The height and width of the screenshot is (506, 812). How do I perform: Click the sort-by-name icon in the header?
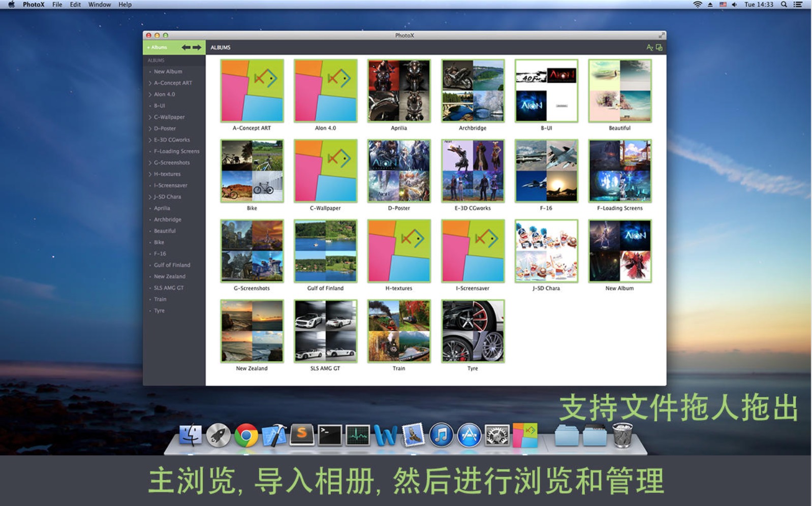point(649,47)
